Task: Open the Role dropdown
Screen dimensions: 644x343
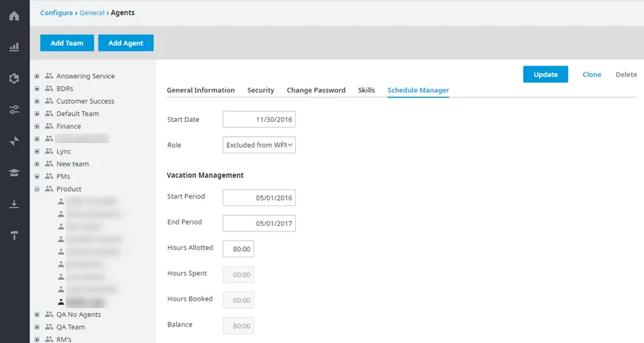Action: click(259, 145)
